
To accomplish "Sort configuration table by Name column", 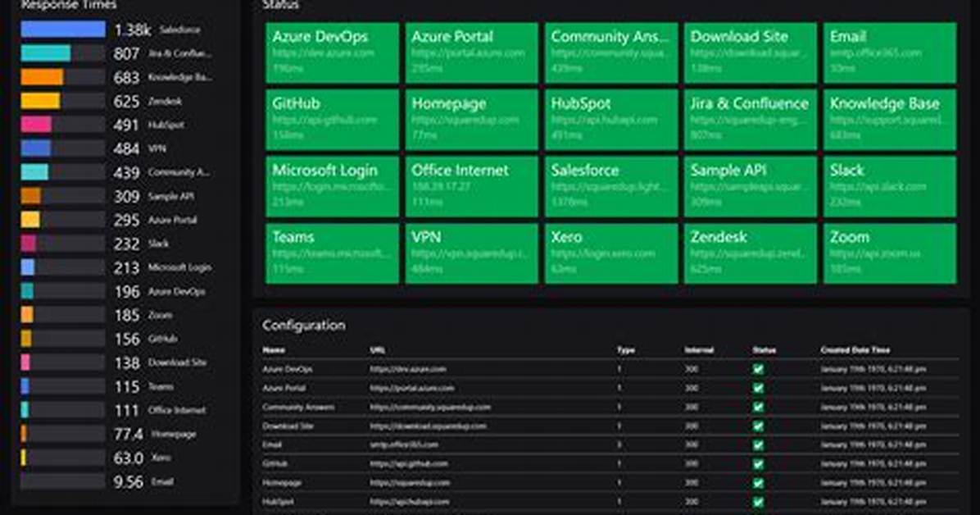I will tap(274, 350).
